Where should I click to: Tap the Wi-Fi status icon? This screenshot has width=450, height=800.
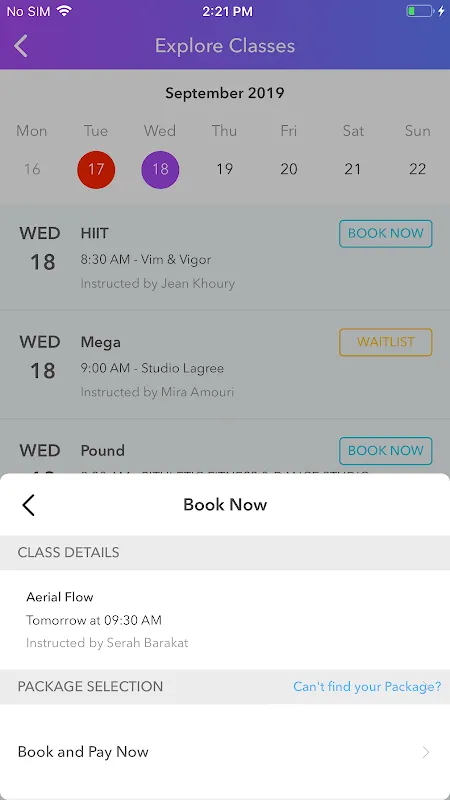point(64,11)
